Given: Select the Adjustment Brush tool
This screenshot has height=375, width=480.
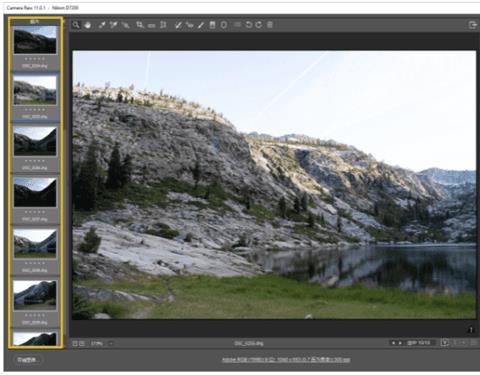Looking at the screenshot, I should click(x=201, y=25).
